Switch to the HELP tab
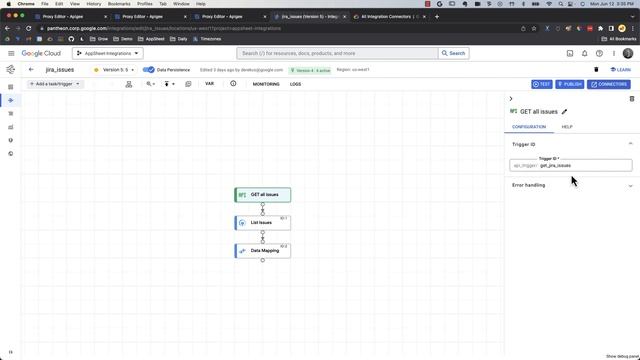Image resolution: width=640 pixels, height=360 pixels. (x=567, y=127)
